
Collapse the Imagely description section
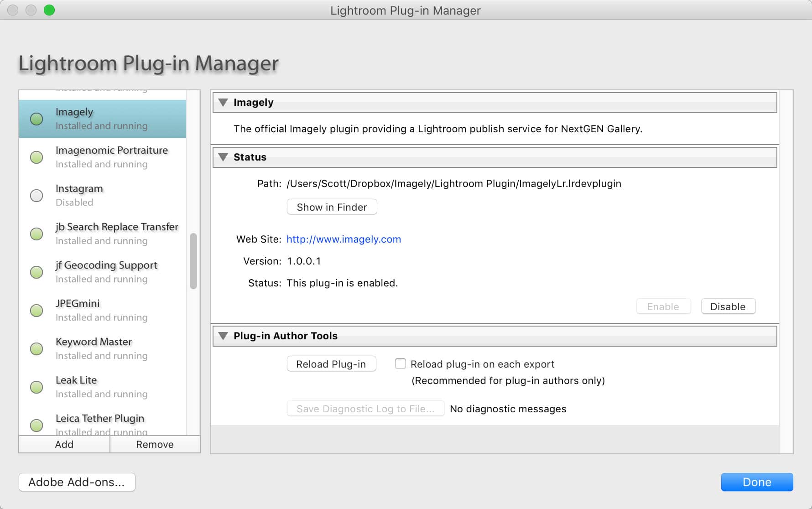pyautogui.click(x=224, y=103)
